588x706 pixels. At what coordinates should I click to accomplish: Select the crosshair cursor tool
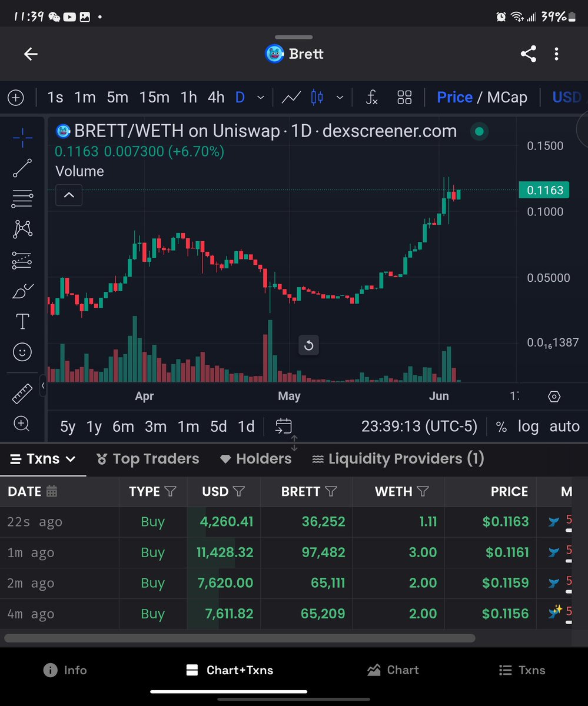coord(22,138)
